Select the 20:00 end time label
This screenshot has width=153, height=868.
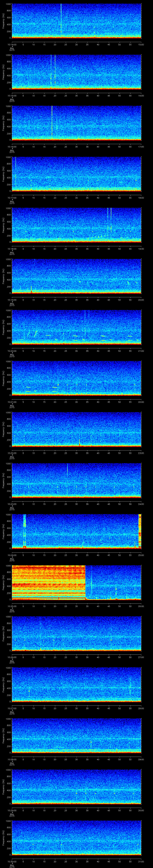pos(141,300)
